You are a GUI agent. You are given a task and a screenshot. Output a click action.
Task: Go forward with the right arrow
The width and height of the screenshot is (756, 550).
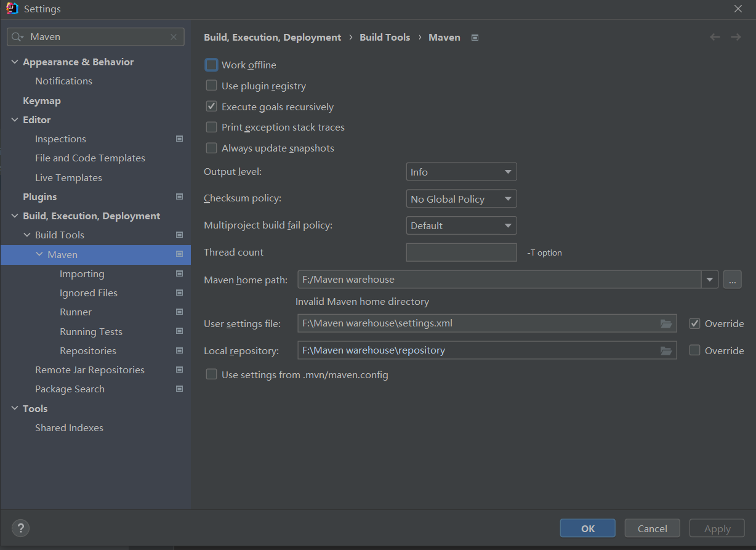click(x=736, y=37)
